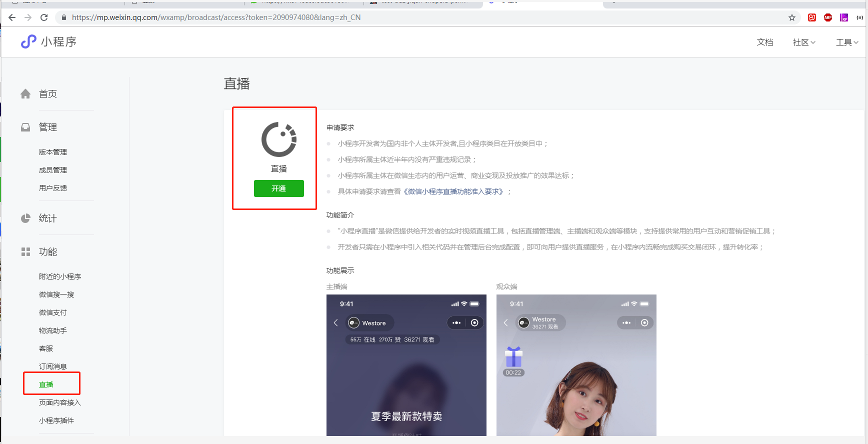Click the home icon next to 首页

point(25,94)
